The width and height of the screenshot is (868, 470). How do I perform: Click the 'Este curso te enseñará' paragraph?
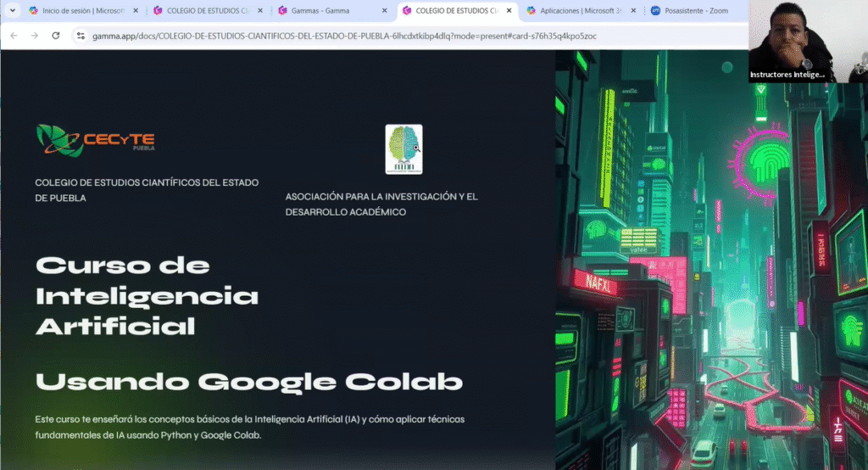(250, 428)
